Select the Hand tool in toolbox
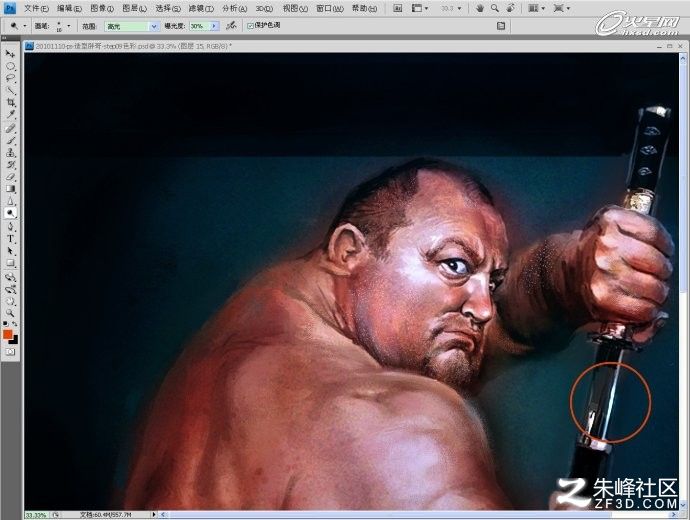The width and height of the screenshot is (690, 520). click(x=11, y=301)
